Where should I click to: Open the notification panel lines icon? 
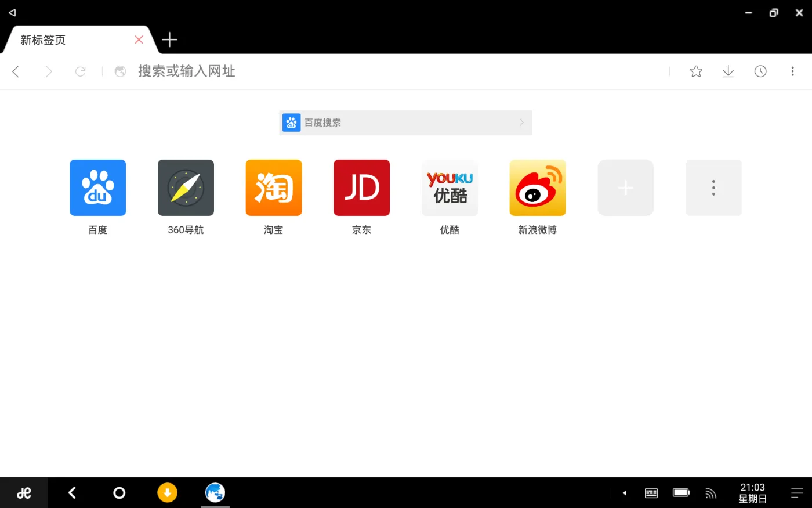[x=797, y=493]
